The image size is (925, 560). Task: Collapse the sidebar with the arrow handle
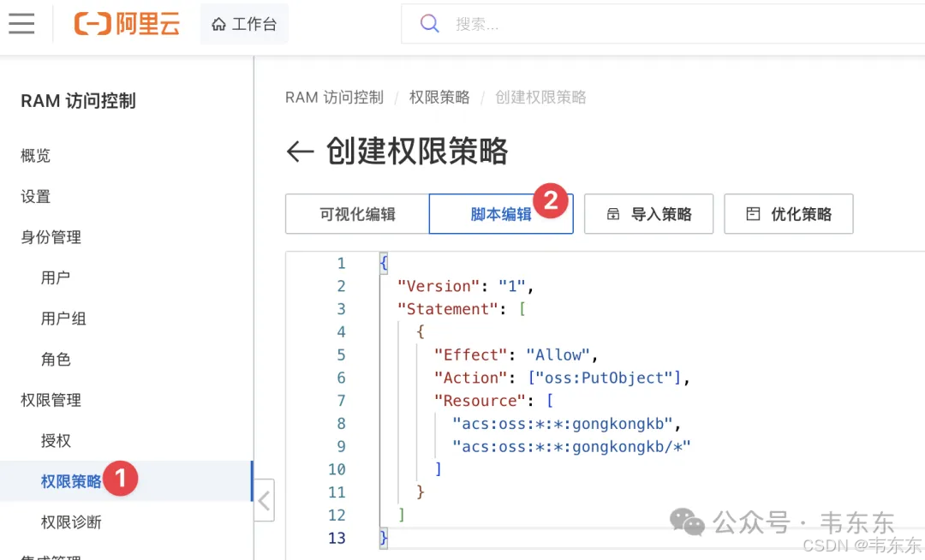tap(265, 500)
